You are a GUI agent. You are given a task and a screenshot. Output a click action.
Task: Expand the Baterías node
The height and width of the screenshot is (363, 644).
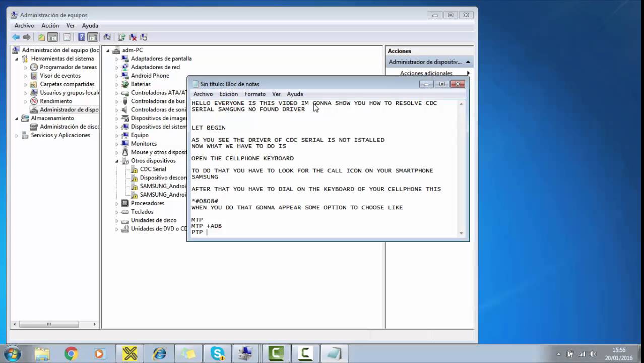pyautogui.click(x=116, y=85)
